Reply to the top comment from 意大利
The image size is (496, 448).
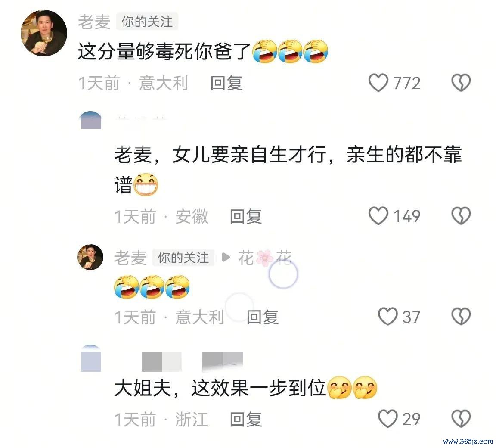226,83
